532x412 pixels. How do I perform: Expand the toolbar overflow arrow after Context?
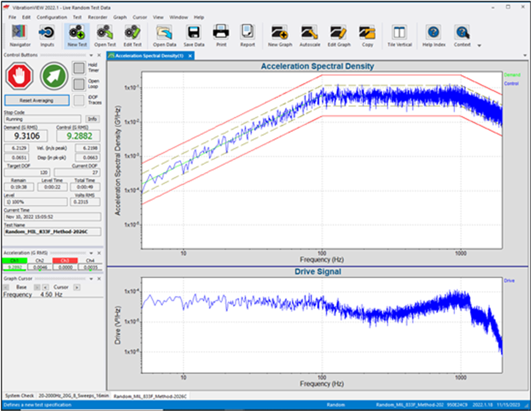tap(479, 46)
